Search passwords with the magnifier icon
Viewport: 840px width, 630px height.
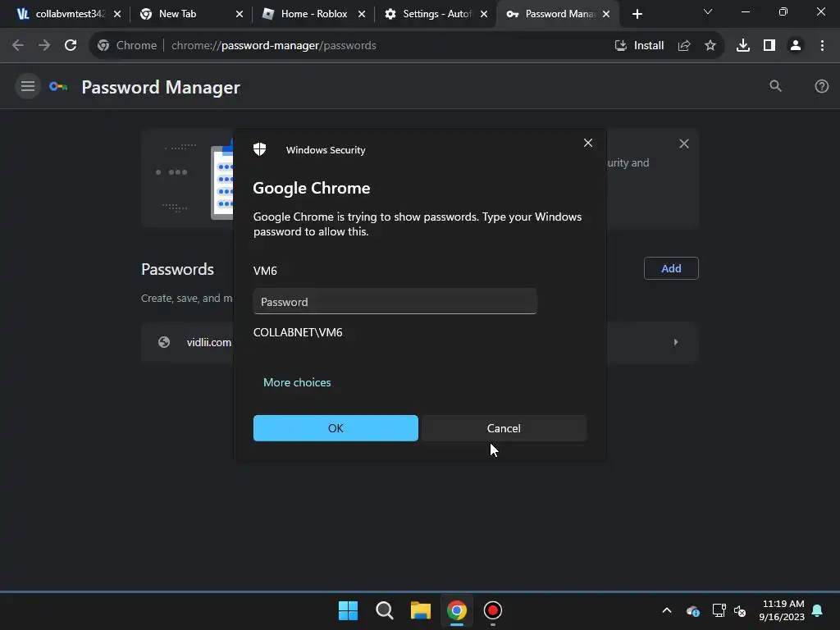[x=775, y=86]
